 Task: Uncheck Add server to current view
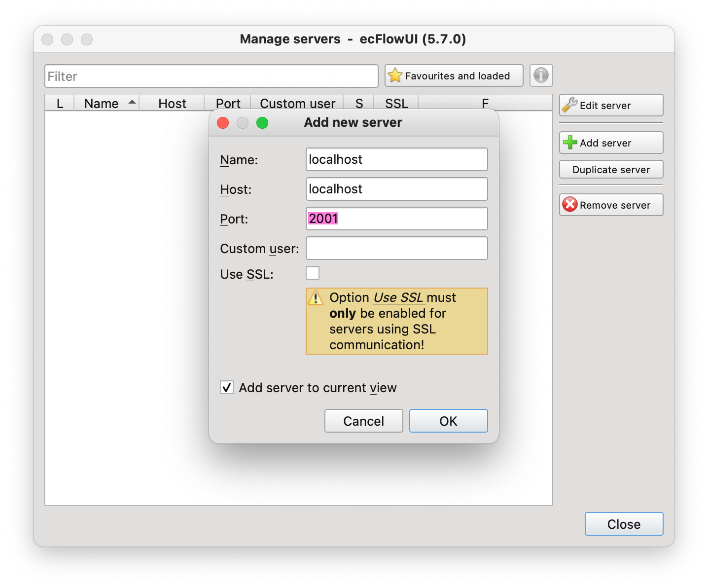point(227,387)
